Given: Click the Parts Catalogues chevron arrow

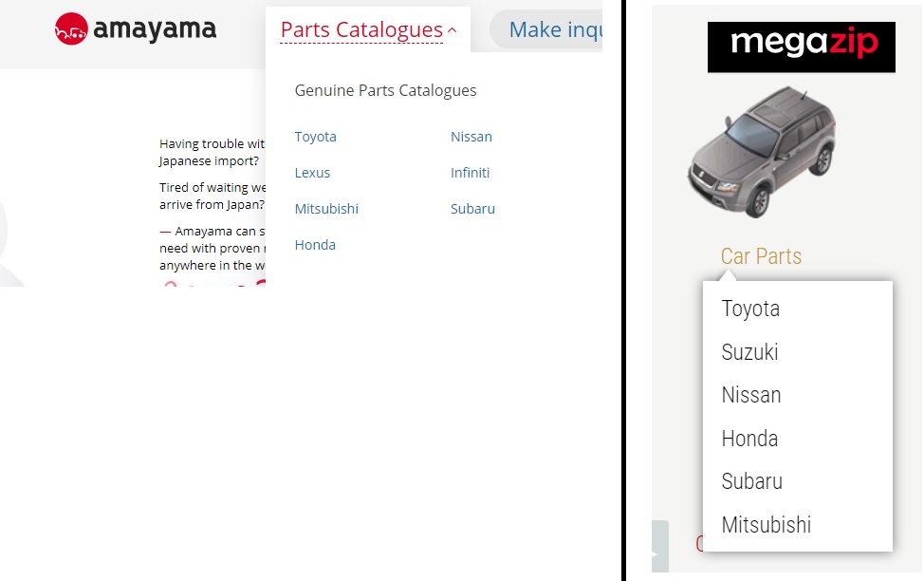Looking at the screenshot, I should point(453,30).
